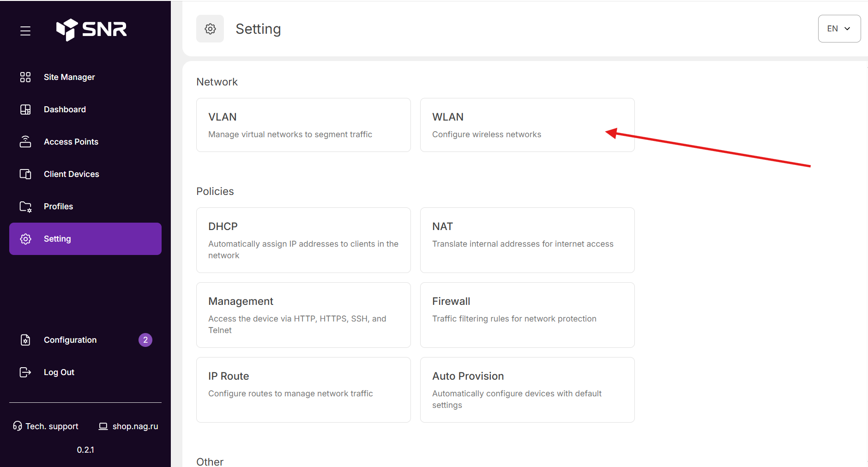Open the NAT policy card

click(x=527, y=240)
